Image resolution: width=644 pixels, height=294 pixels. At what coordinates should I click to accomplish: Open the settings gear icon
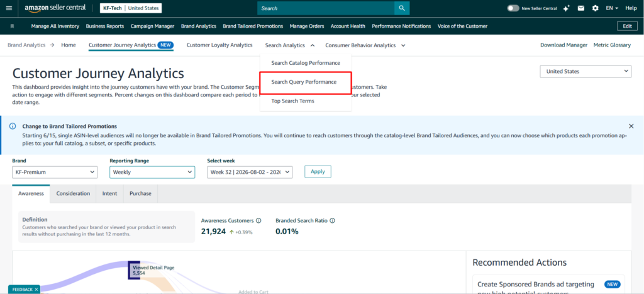pos(595,8)
